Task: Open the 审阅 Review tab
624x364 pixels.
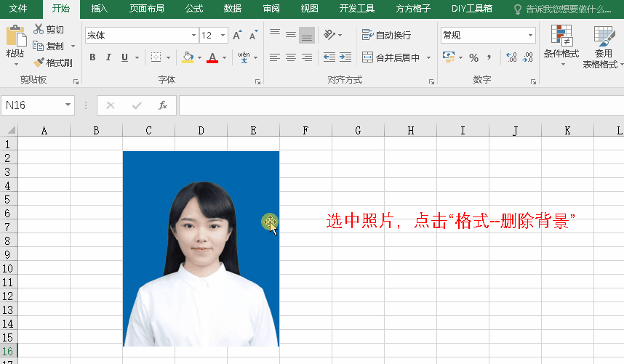Action: point(271,9)
